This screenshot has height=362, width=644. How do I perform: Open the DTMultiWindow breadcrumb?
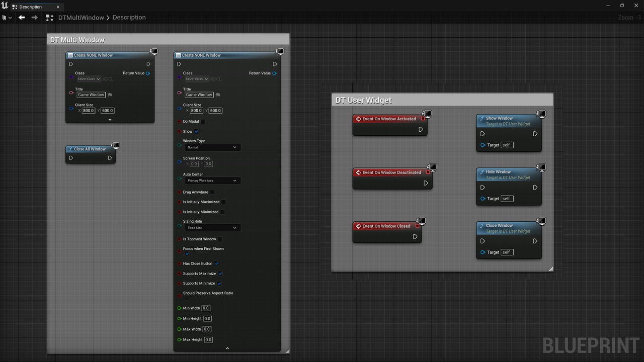(x=81, y=18)
